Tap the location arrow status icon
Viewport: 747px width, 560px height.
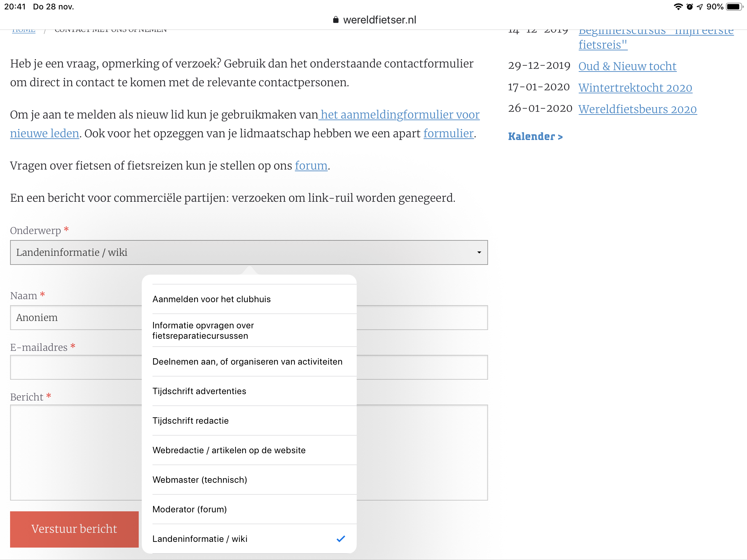pos(700,7)
